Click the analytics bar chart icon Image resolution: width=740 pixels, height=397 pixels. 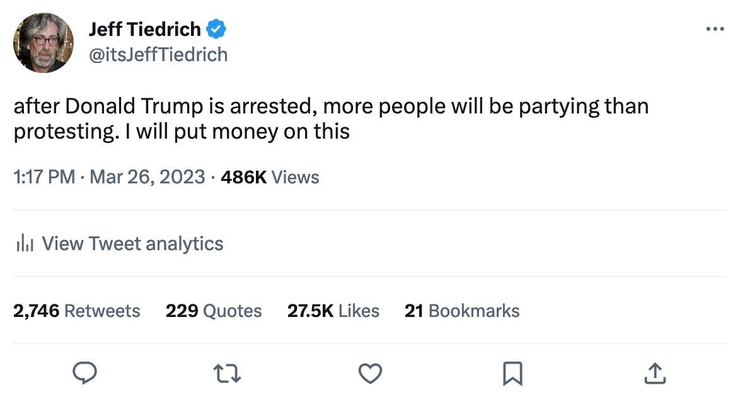[25, 244]
